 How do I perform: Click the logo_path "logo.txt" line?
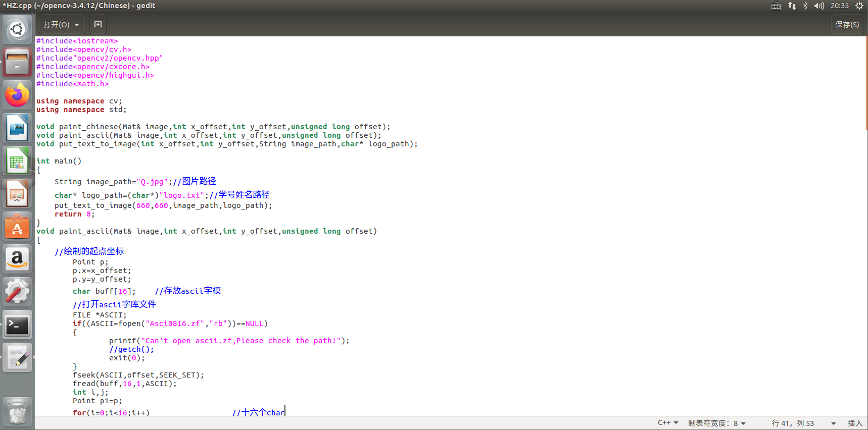(162, 195)
